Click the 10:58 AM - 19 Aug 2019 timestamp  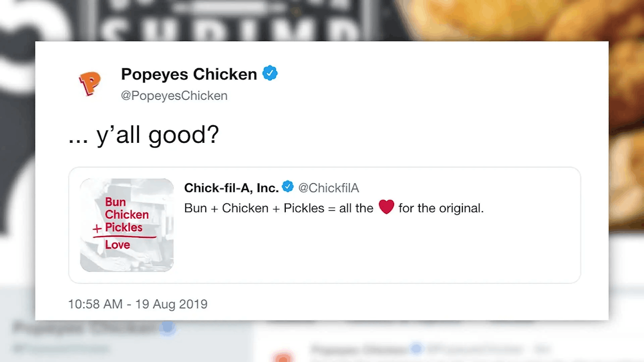pyautogui.click(x=138, y=304)
